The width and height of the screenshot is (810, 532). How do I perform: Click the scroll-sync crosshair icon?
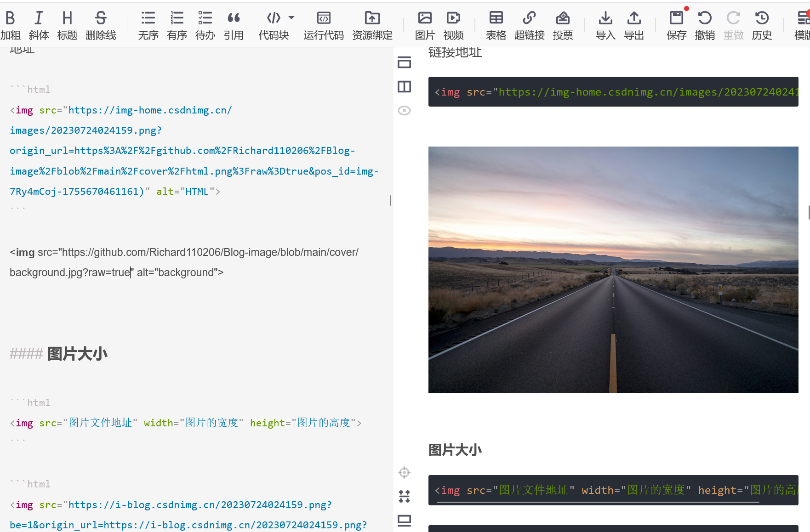tap(404, 472)
